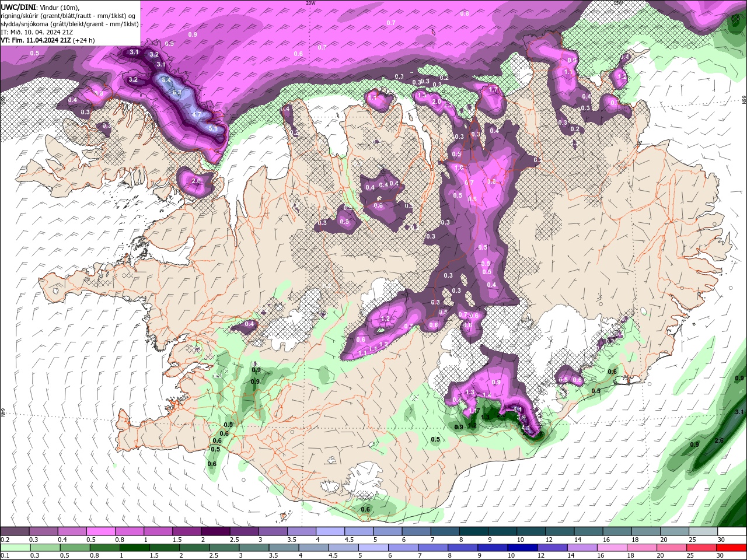Click the pale green 0.1 swatch in lower legend row

15,547
